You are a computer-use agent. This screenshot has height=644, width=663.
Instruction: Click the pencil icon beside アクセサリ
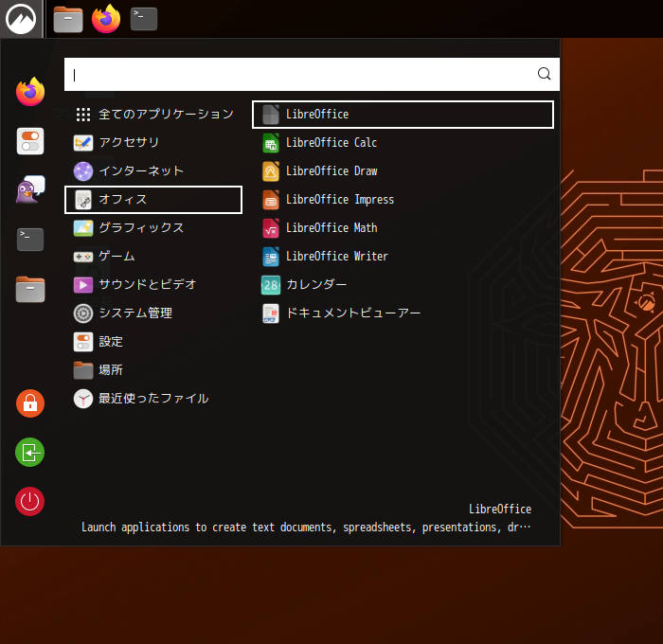[x=83, y=143]
